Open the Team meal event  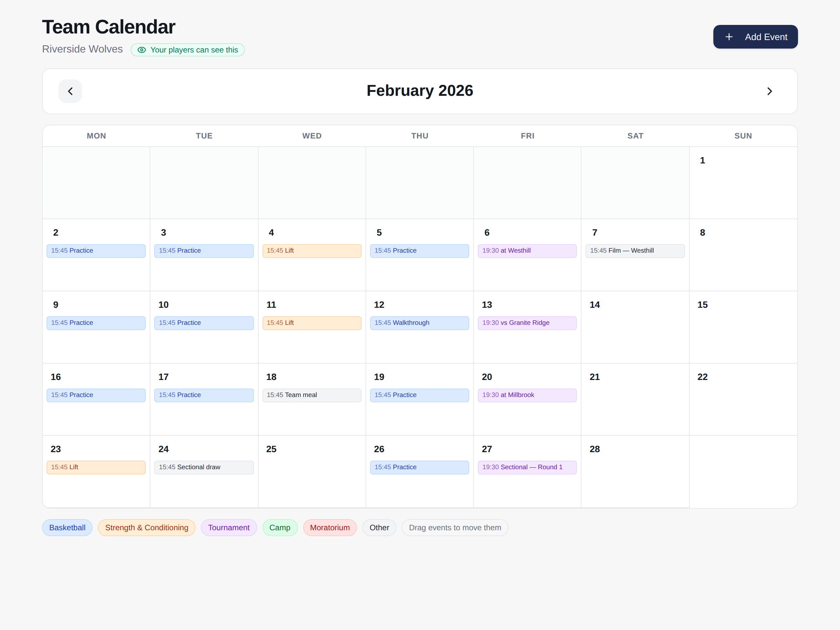(x=312, y=395)
